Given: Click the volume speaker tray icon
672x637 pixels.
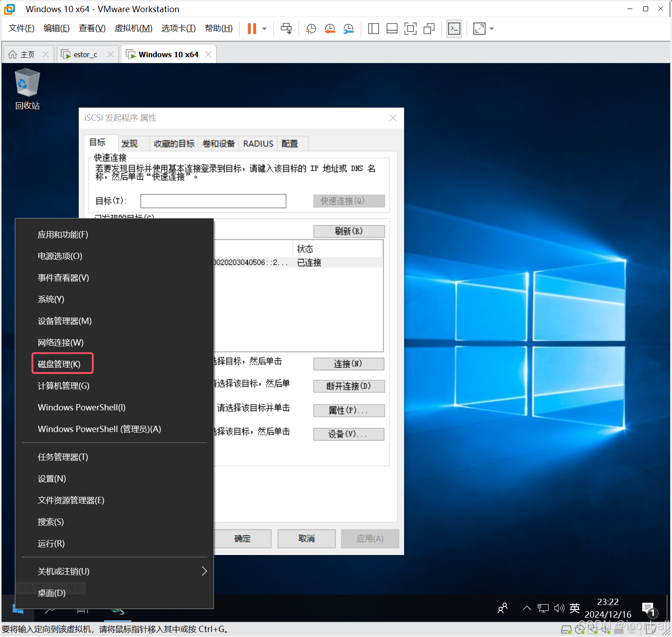Looking at the screenshot, I should 559,608.
